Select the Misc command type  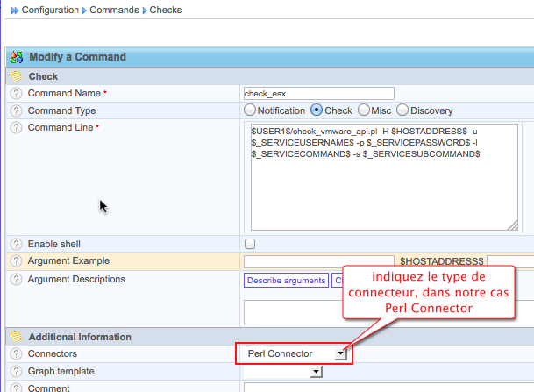pos(361,110)
